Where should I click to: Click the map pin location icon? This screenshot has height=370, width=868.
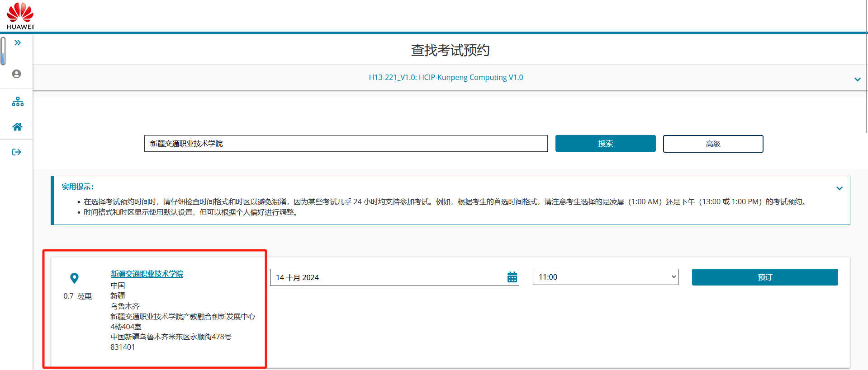[75, 278]
